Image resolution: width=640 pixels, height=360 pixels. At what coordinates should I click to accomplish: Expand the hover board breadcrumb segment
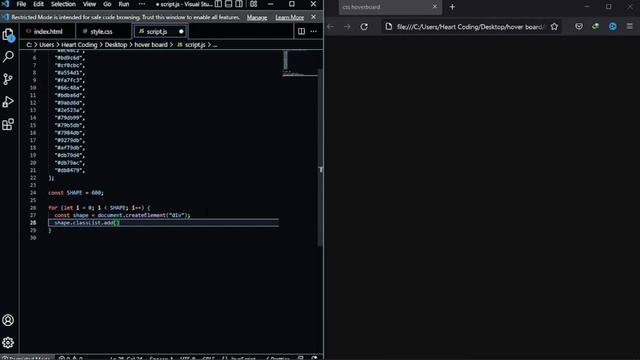point(151,44)
